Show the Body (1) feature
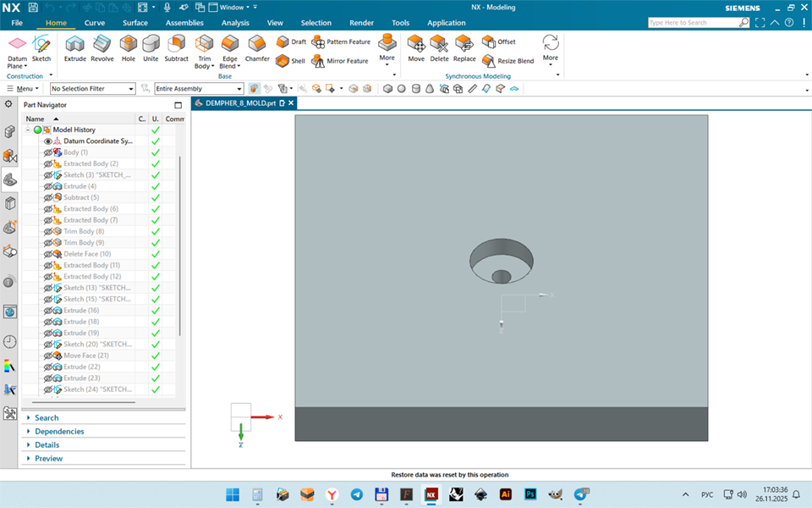Viewport: 812px width, 508px height. pyautogui.click(x=48, y=152)
